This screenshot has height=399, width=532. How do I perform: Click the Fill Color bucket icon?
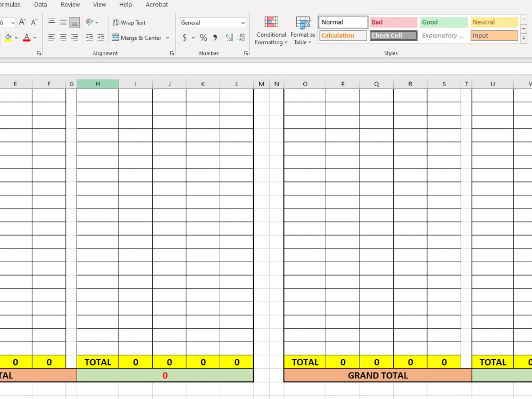click(x=8, y=38)
